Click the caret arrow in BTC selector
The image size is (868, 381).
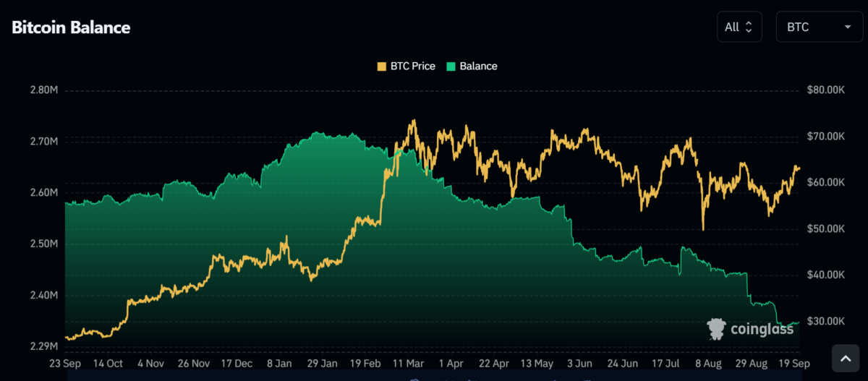click(x=847, y=27)
